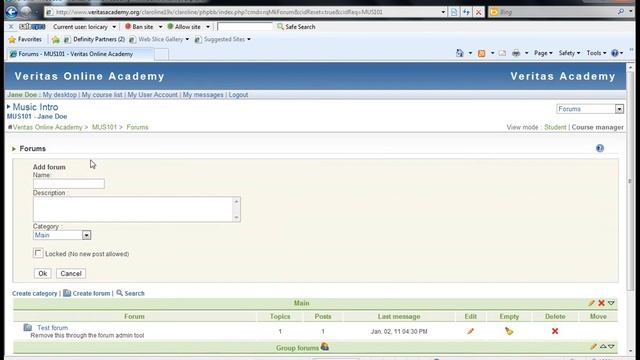The width and height of the screenshot is (640, 360).
Task: Click the Description text area
Action: [x=137, y=209]
